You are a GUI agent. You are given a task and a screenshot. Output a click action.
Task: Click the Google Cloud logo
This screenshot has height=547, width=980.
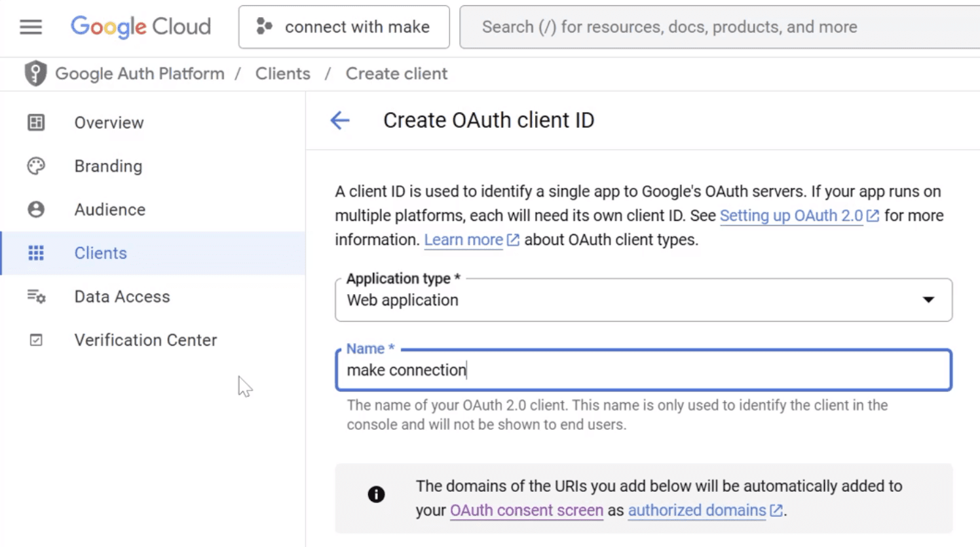click(141, 27)
